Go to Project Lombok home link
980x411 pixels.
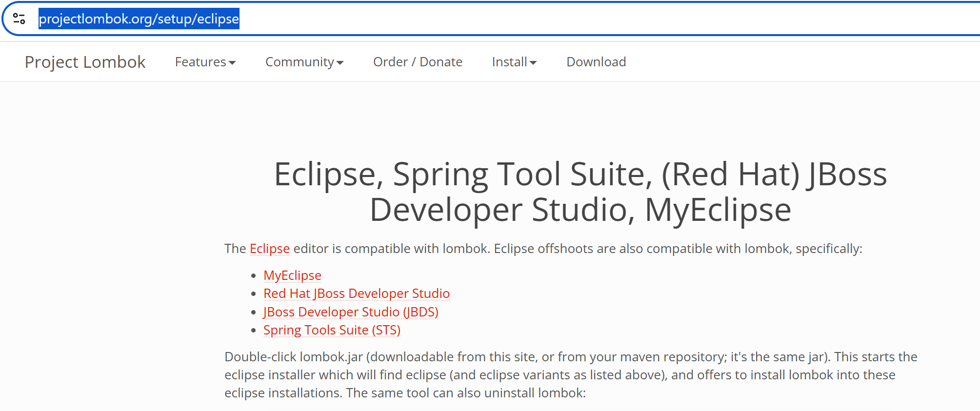[85, 62]
